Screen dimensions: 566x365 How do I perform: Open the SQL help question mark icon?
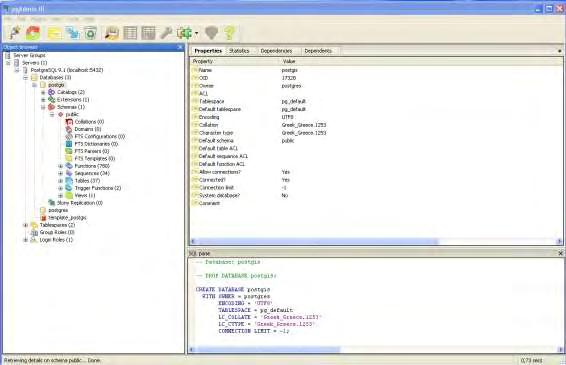tap(230, 33)
